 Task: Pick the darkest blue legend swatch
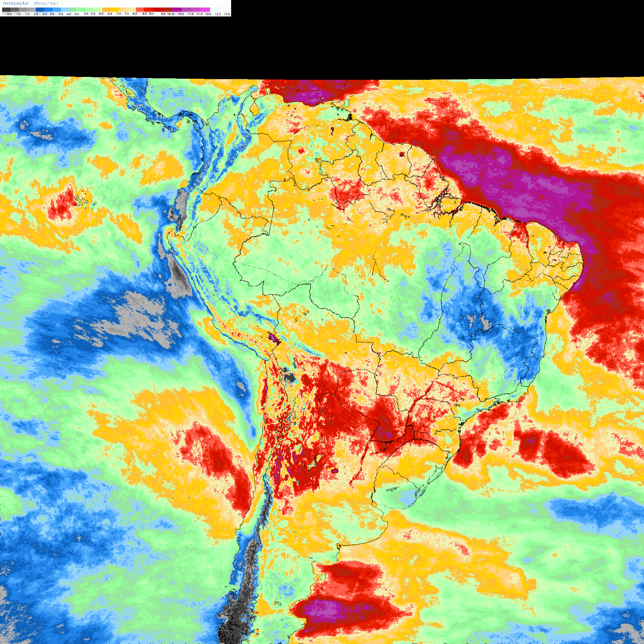point(40,10)
